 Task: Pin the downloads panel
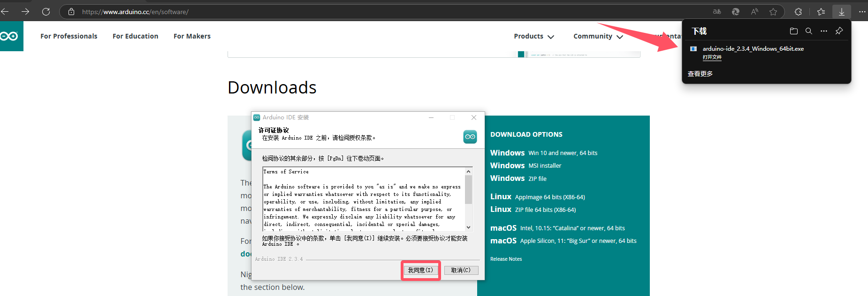(839, 31)
